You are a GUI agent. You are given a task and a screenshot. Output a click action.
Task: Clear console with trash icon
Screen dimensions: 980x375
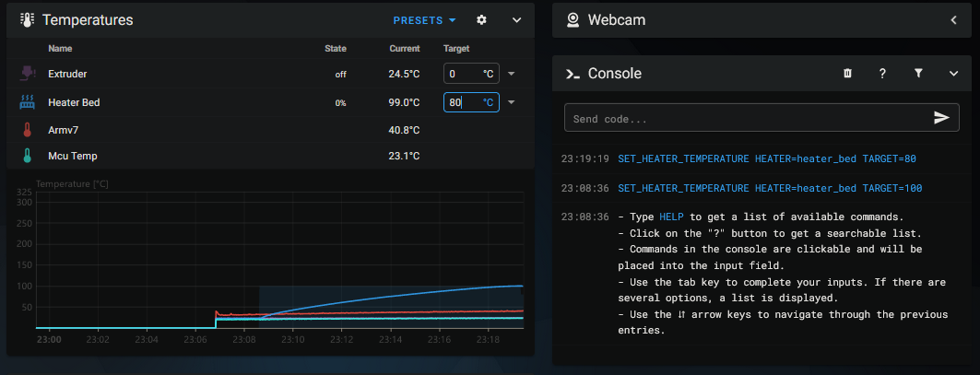pyautogui.click(x=847, y=74)
